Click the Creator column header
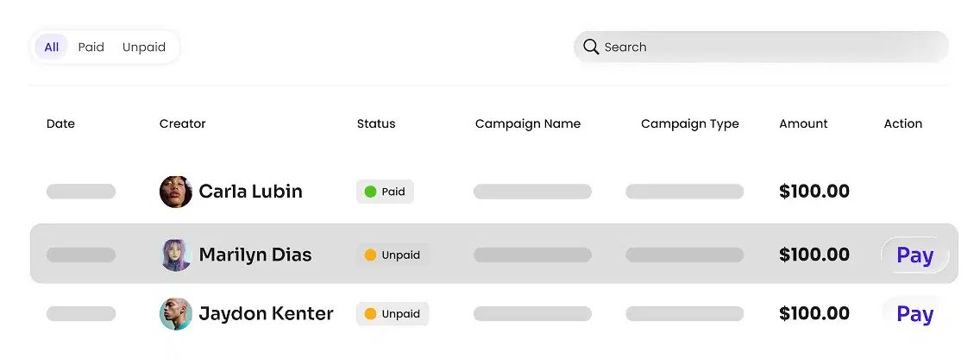This screenshot has height=359, width=980. 183,123
